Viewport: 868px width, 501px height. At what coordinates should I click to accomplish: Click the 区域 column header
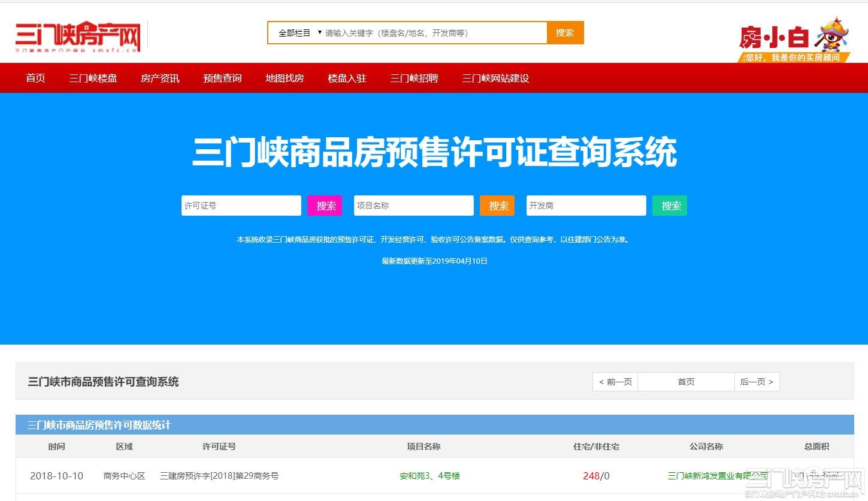coord(125,446)
